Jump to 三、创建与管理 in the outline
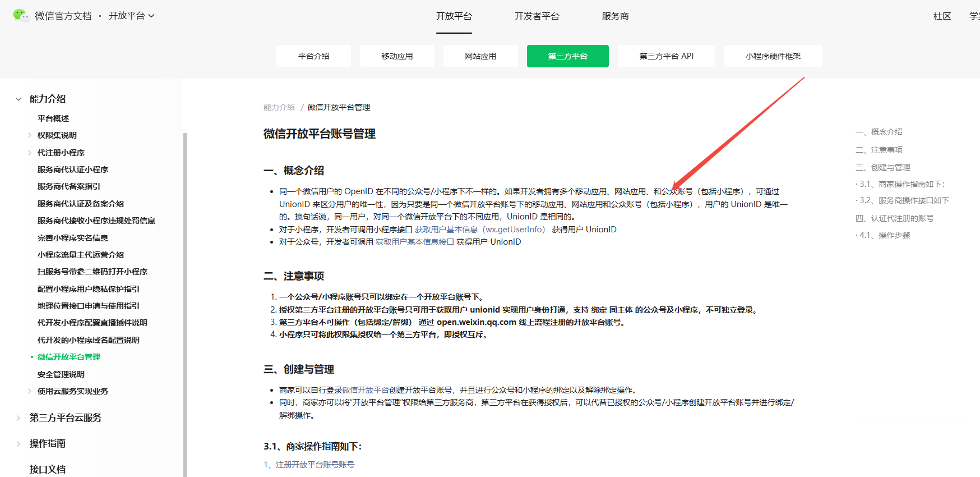980x477 pixels. [883, 167]
